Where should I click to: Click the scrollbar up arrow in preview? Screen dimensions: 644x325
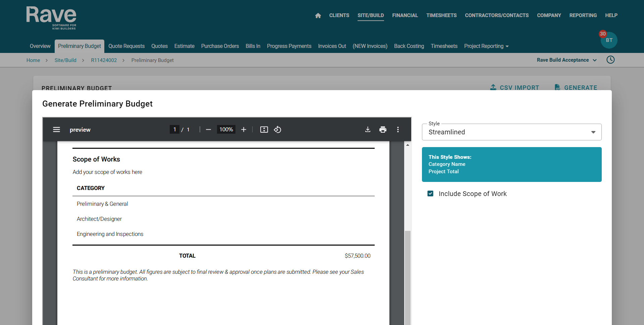(x=408, y=145)
